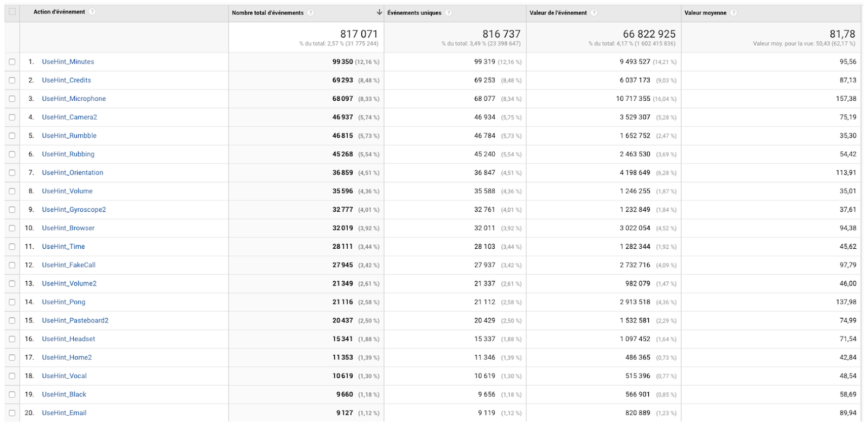Sort by Événements uniques column header
This screenshot has height=427, width=868.
414,13
